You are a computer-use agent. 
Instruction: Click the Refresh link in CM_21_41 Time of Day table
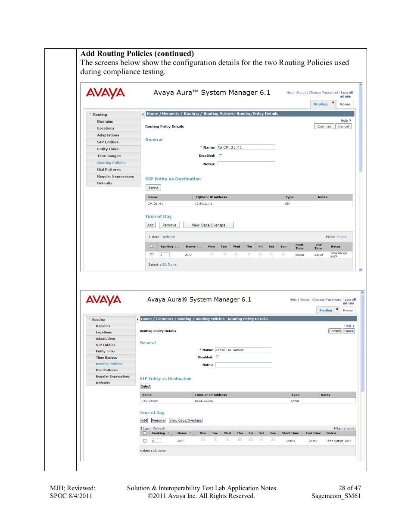tap(169, 237)
